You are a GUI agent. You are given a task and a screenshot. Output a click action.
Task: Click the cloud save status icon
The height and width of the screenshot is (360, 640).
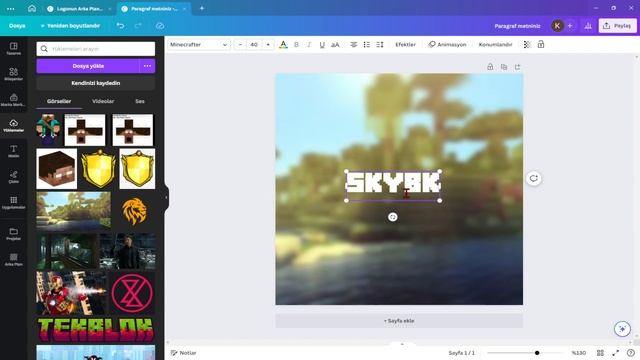[160, 26]
